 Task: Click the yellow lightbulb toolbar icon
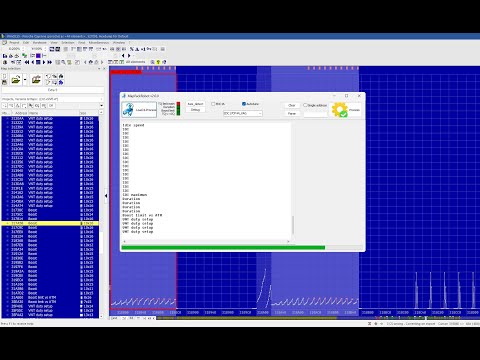(x=158, y=62)
